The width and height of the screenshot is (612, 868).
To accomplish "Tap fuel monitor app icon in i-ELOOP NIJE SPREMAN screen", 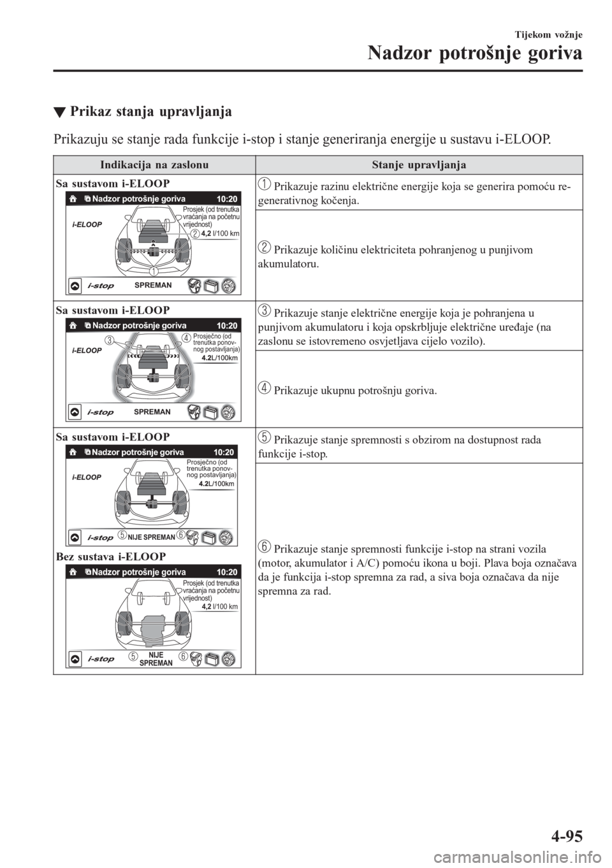I will (x=87, y=452).
